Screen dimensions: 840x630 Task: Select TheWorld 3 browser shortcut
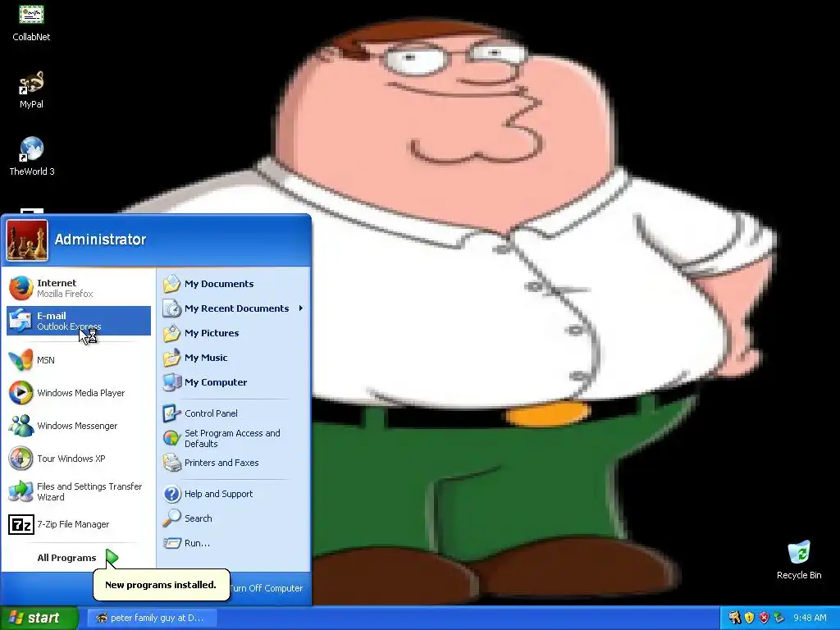tap(32, 157)
